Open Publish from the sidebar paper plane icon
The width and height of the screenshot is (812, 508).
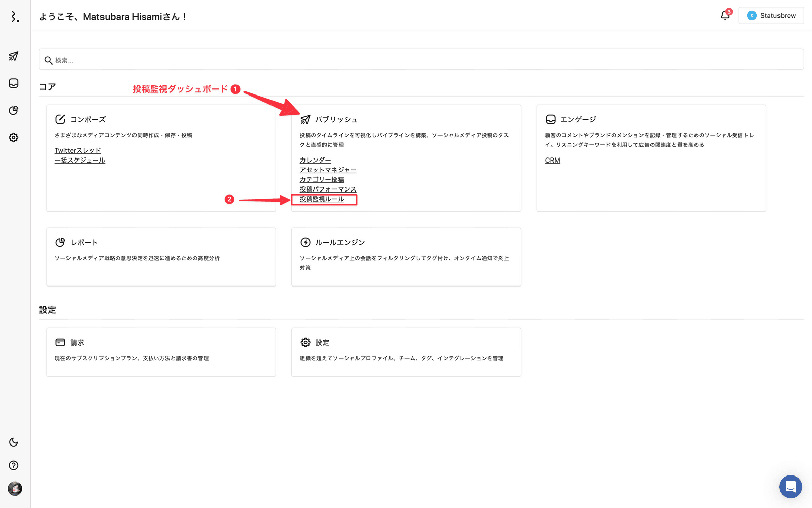pyautogui.click(x=14, y=56)
